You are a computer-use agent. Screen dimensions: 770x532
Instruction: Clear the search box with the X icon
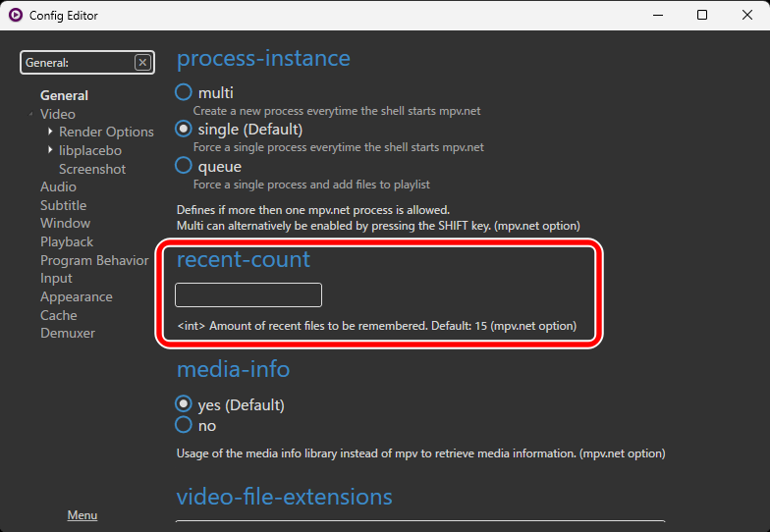click(142, 63)
